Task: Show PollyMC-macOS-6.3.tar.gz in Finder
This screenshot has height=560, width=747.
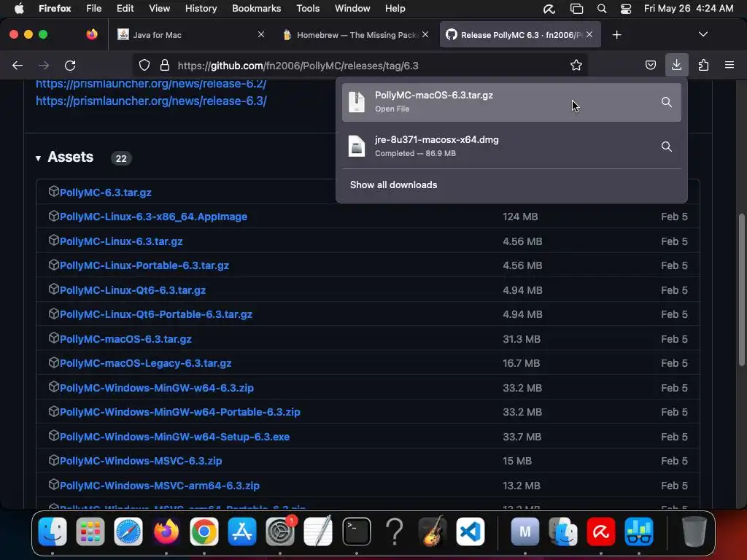Action: (x=667, y=102)
